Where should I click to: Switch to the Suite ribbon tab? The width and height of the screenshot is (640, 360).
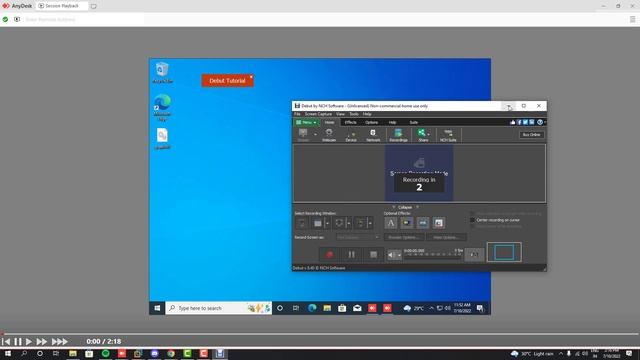point(413,122)
